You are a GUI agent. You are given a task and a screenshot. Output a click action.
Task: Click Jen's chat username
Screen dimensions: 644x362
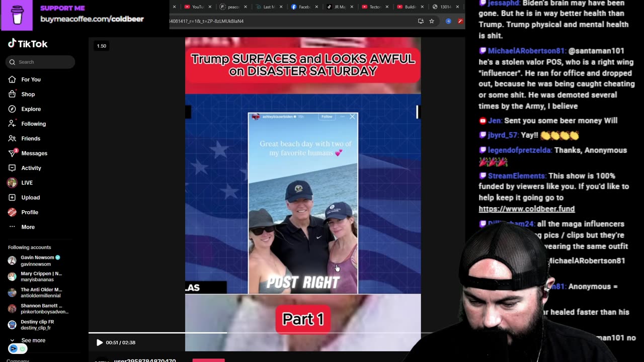point(495,121)
